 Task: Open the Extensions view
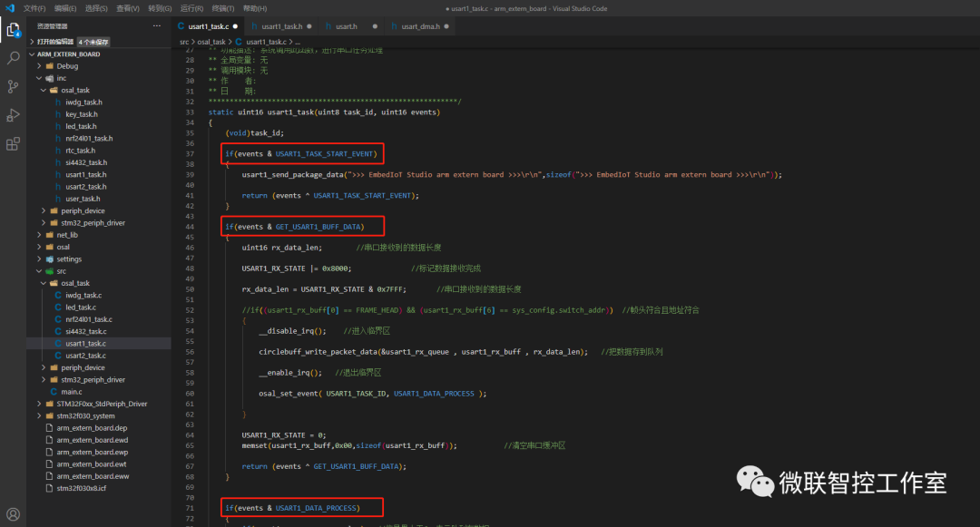point(14,144)
